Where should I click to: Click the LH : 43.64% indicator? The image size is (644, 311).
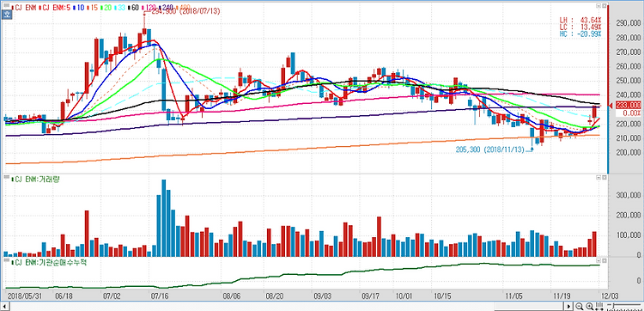coord(580,20)
